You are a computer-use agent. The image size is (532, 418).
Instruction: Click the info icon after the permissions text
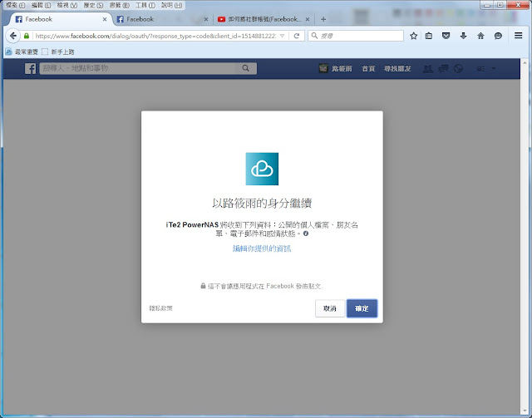pyautogui.click(x=306, y=234)
